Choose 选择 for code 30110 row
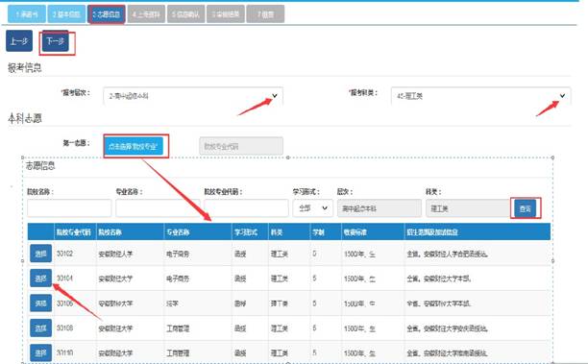The width and height of the screenshot is (588, 364). click(x=40, y=352)
